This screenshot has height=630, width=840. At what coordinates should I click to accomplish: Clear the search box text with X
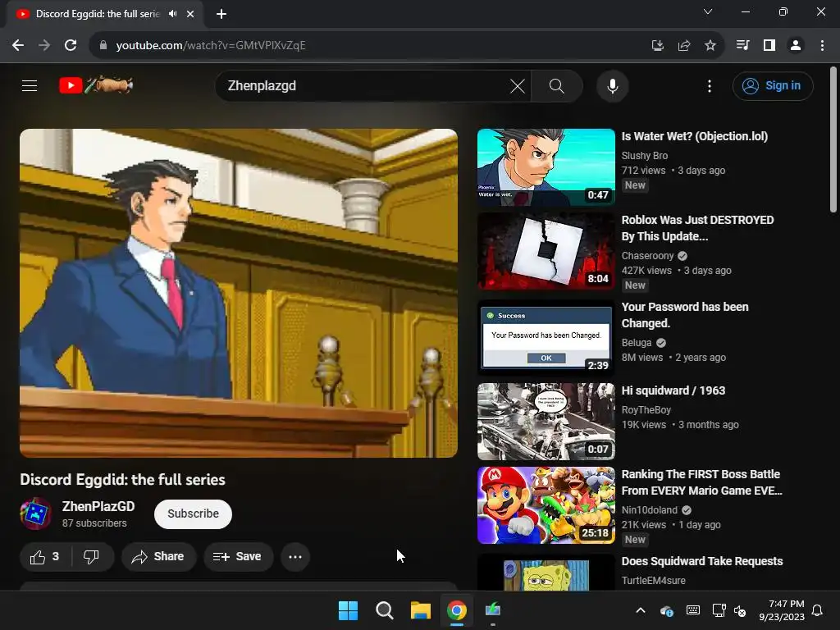point(517,85)
